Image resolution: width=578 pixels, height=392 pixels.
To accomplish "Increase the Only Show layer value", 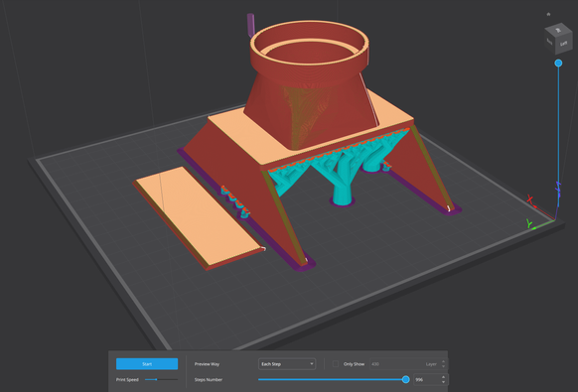I will tap(444, 362).
